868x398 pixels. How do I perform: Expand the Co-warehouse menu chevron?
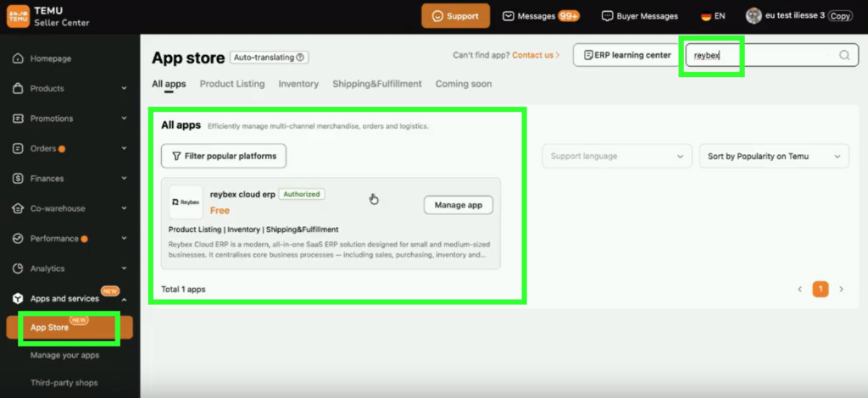124,208
